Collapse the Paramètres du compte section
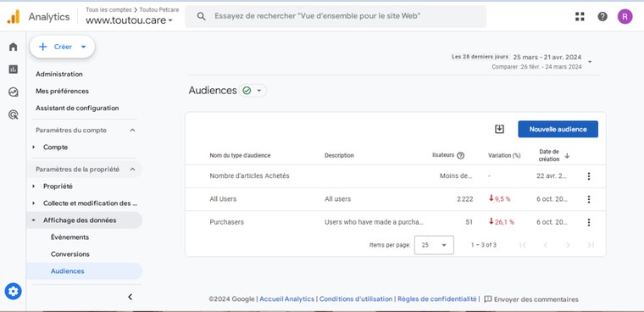The width and height of the screenshot is (644, 312). (132, 131)
